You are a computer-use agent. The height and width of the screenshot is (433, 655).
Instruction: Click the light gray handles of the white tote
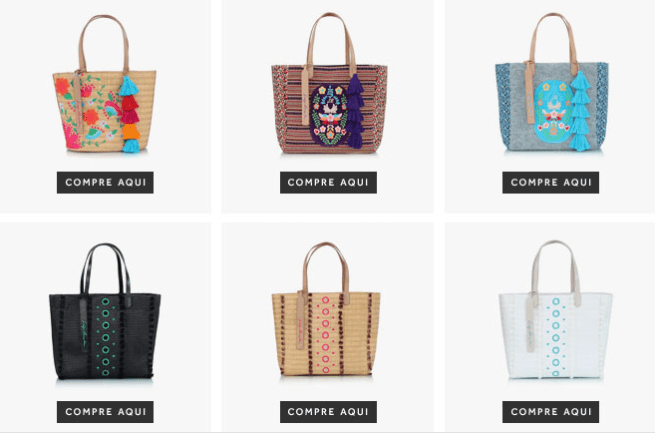click(556, 267)
